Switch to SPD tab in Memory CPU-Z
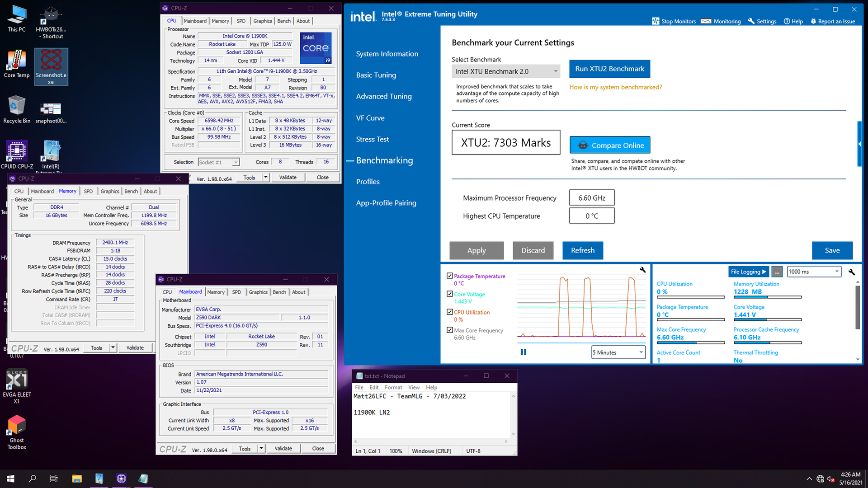The width and height of the screenshot is (868, 488). [88, 192]
